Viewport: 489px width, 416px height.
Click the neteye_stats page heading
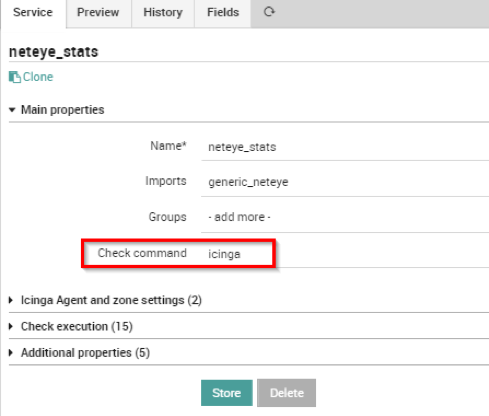coord(54,52)
